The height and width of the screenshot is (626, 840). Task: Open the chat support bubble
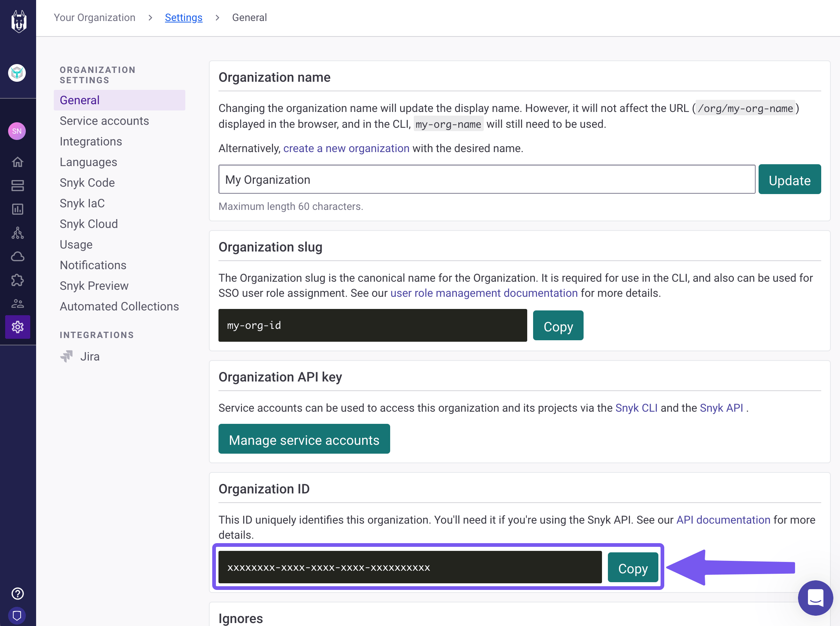click(815, 598)
